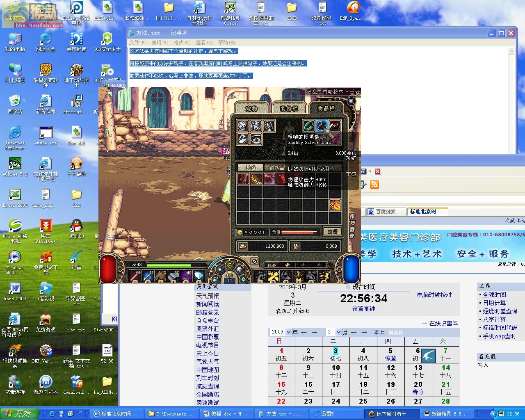Image resolution: width=525 pixels, height=420 pixels.
Task: Open 文件 menu in Notepad
Action: [137, 42]
